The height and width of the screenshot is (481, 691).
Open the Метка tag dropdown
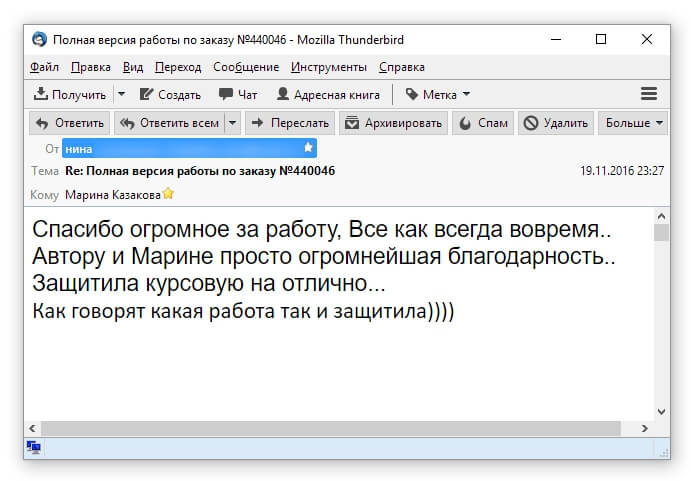pos(438,94)
